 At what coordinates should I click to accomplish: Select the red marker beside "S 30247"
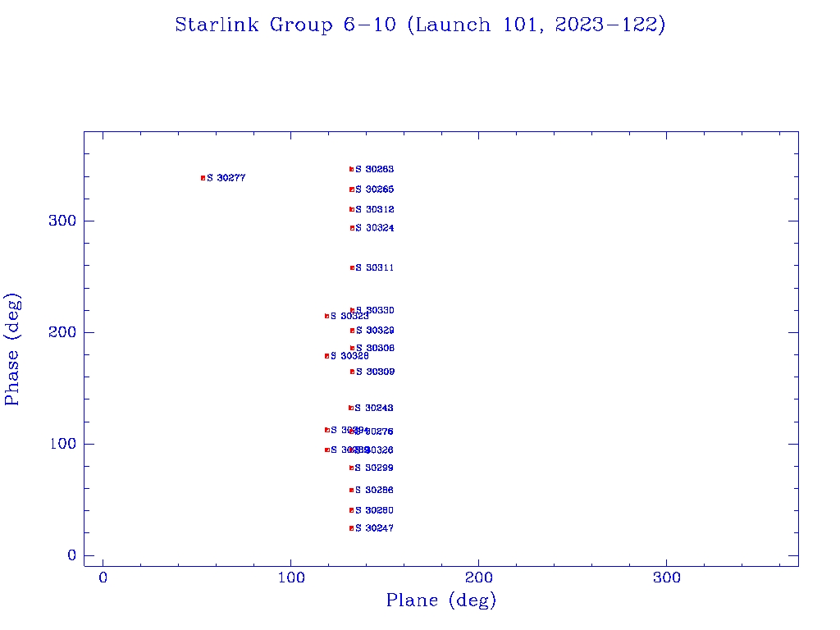point(351,528)
